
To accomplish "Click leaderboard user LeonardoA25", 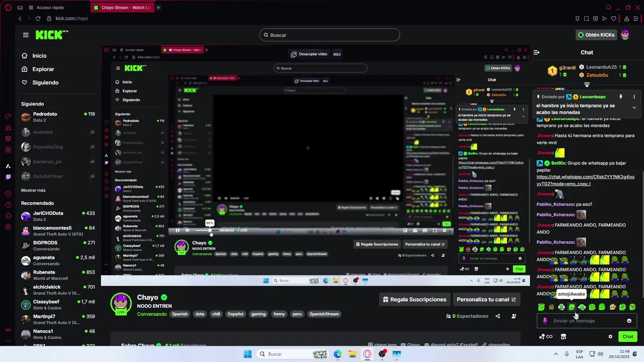I will pos(601,67).
